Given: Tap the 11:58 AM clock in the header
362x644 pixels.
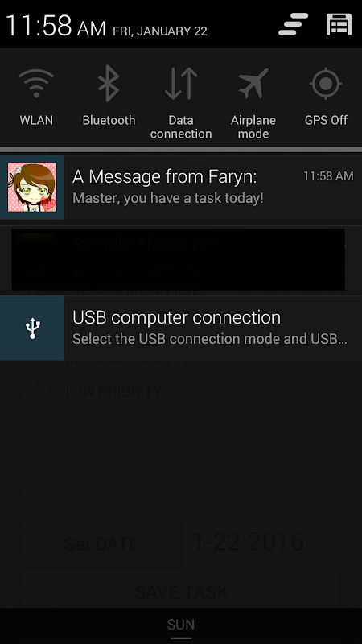Looking at the screenshot, I should [x=56, y=25].
